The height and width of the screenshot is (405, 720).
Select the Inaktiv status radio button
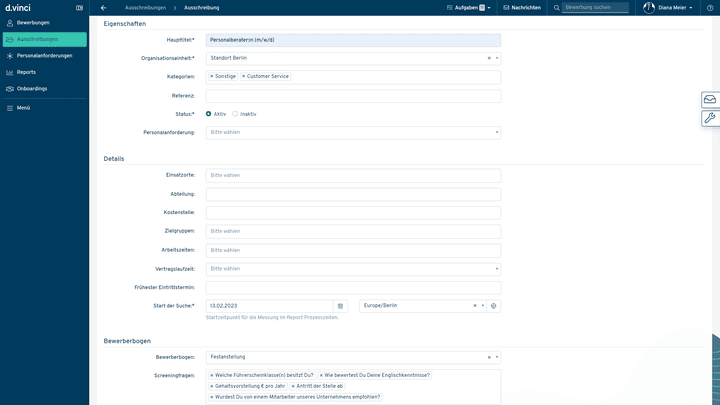235,114
